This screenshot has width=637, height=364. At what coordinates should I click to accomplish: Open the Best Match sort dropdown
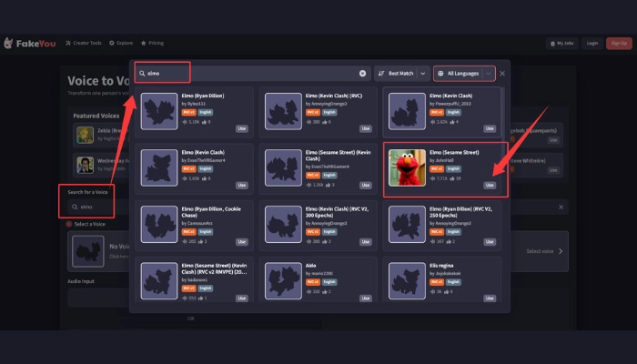point(401,74)
